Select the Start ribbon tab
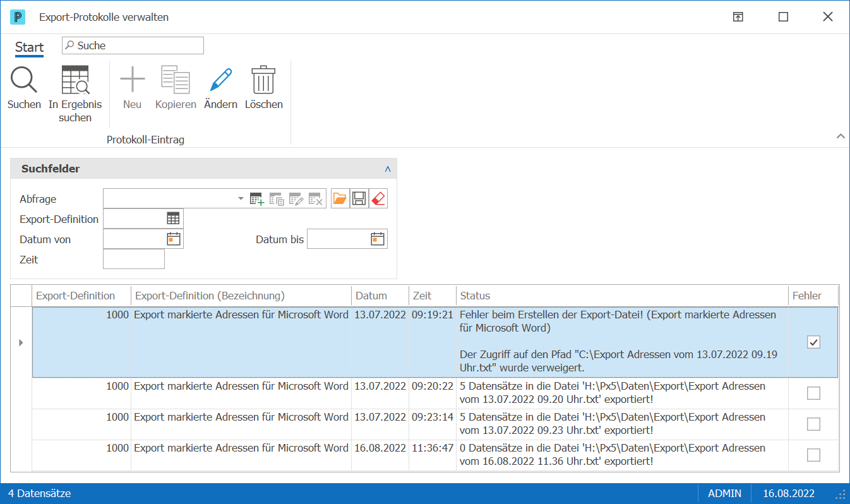 (30, 47)
